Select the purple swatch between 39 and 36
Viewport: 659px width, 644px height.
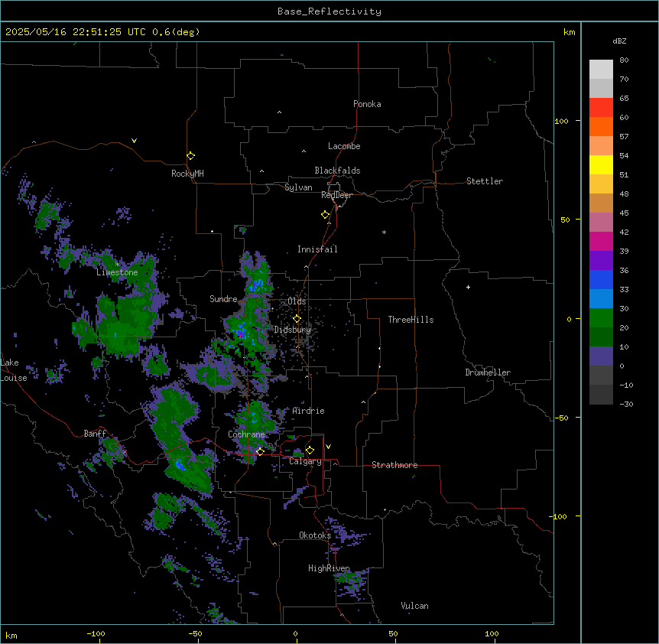601,261
